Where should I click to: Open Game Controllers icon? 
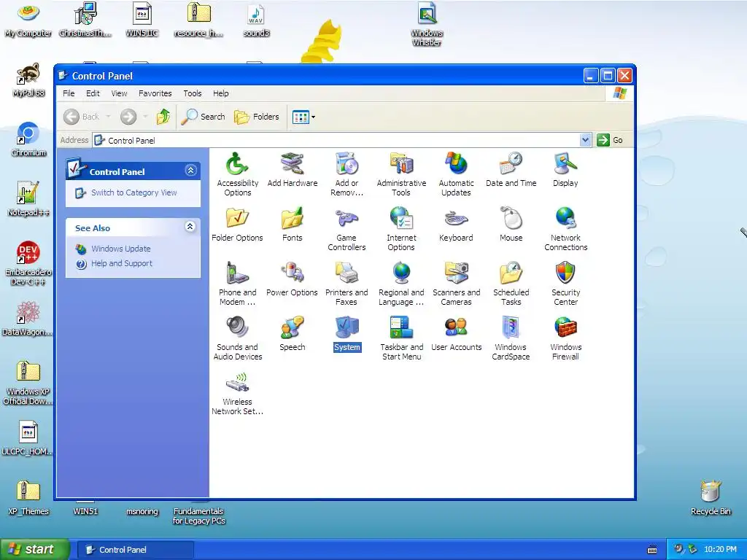(347, 219)
